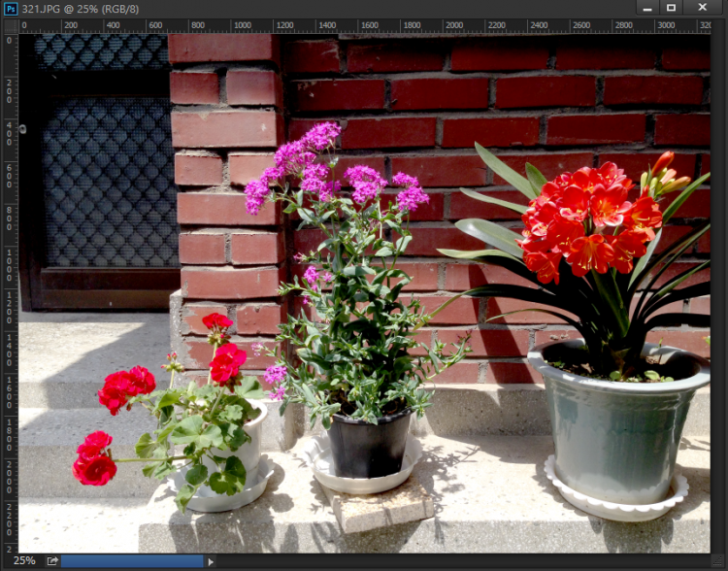Click the large gray-green ceramic pot
This screenshot has width=728, height=571.
pos(617,427)
